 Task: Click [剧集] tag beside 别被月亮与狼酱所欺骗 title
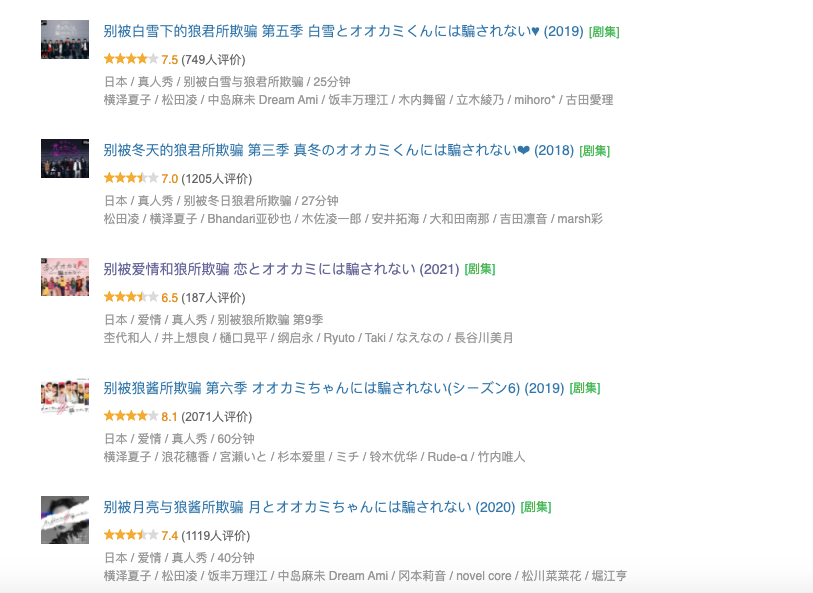pos(536,507)
